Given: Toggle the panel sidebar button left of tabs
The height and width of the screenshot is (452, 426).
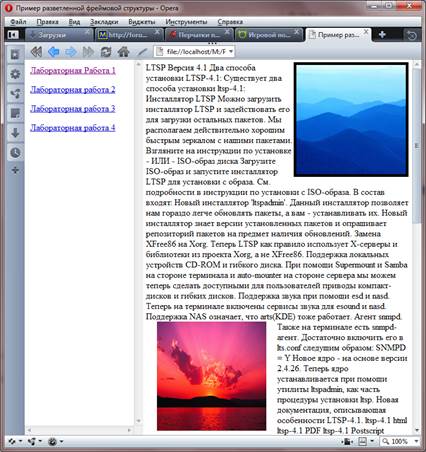Looking at the screenshot, I should pos(13,35).
